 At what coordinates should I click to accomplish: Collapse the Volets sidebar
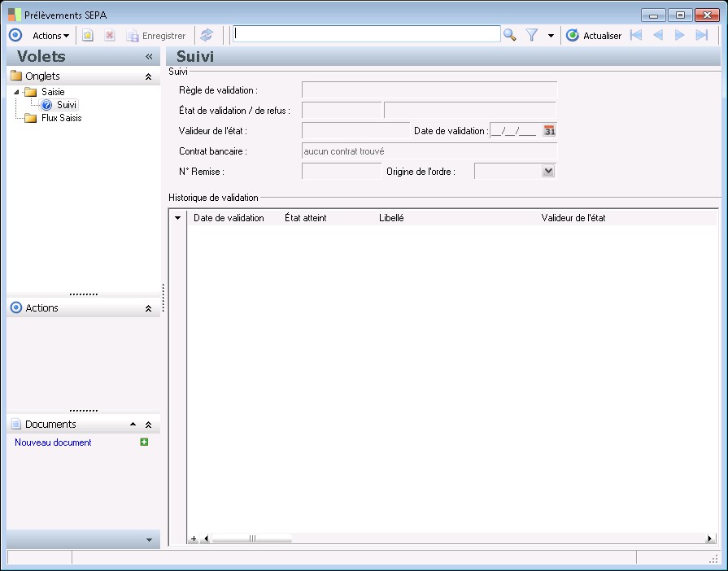point(149,57)
